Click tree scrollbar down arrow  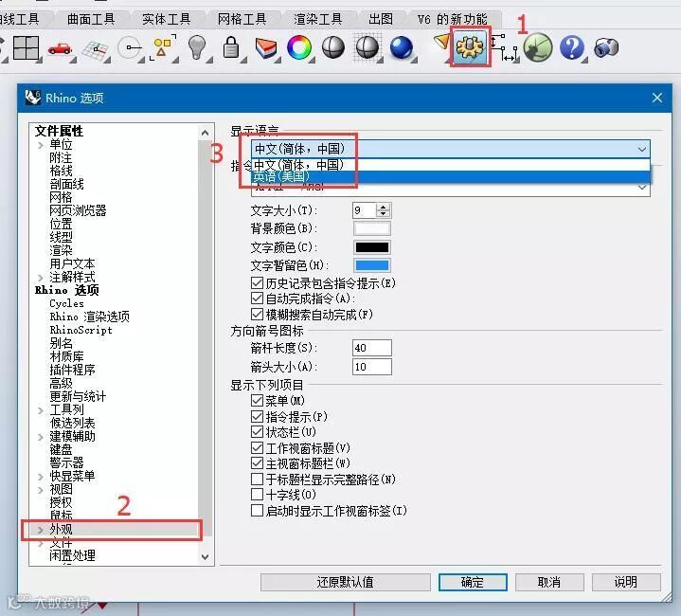tap(205, 556)
